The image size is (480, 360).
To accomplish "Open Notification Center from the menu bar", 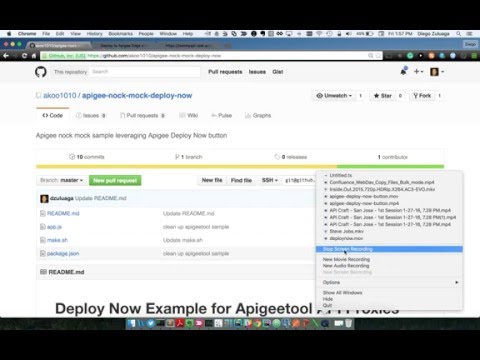I will [x=469, y=34].
